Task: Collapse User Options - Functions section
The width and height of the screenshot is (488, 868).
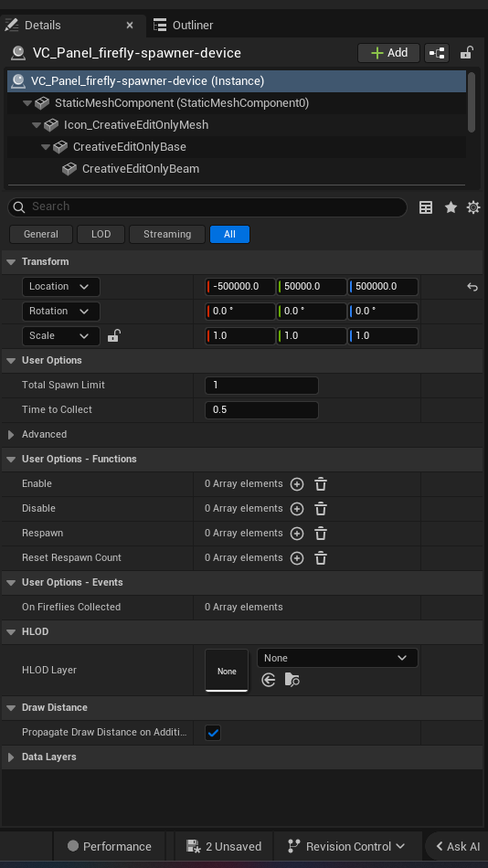Action: click(11, 460)
